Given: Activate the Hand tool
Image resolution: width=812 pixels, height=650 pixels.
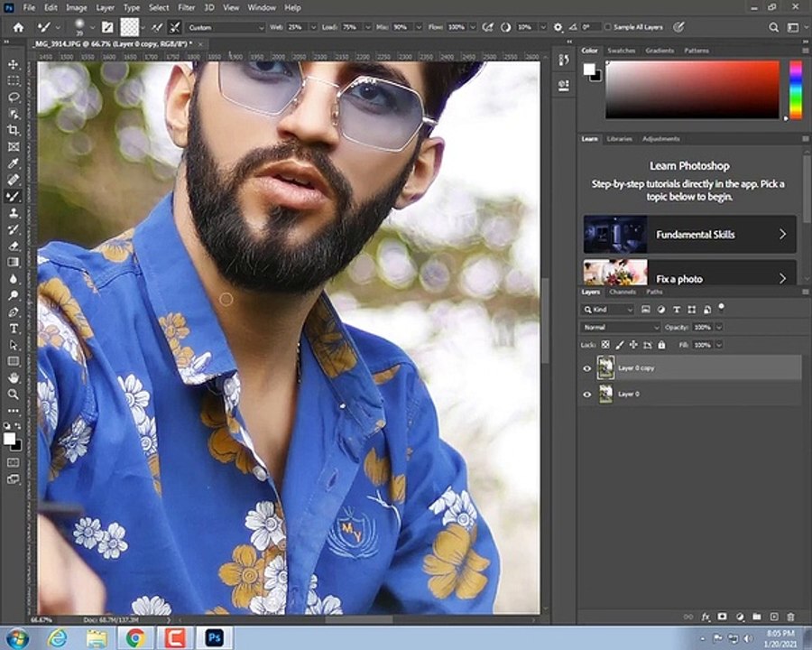Looking at the screenshot, I should point(14,378).
